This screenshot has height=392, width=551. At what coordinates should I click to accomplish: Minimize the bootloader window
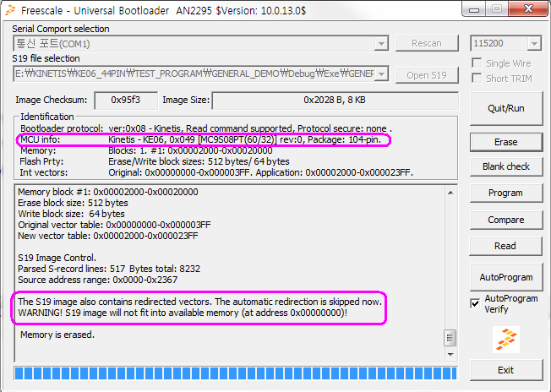(x=474, y=9)
